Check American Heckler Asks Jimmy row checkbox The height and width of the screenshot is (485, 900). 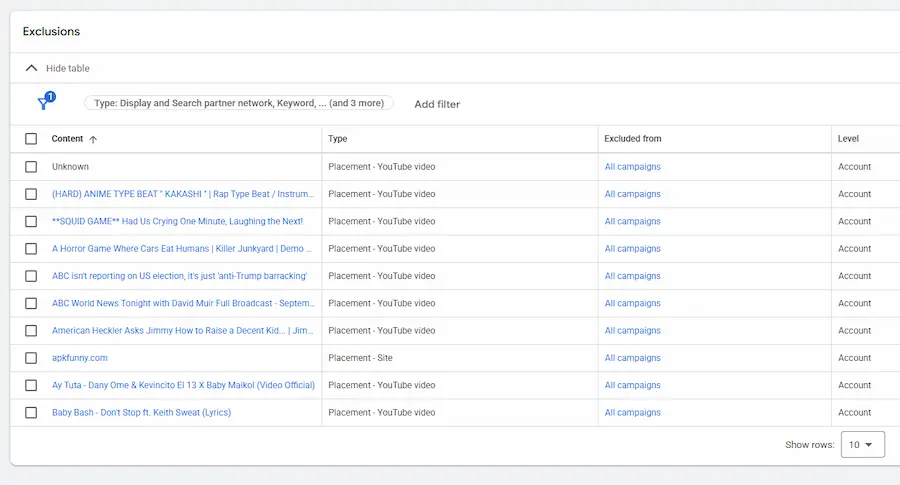pos(31,331)
